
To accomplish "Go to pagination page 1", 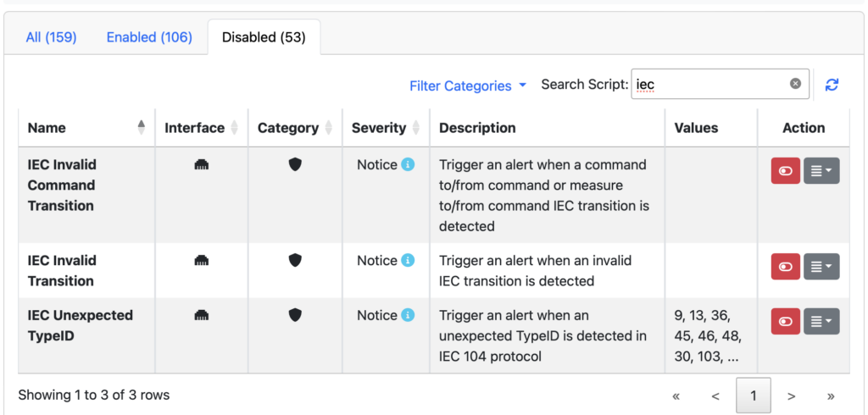I will (x=753, y=396).
